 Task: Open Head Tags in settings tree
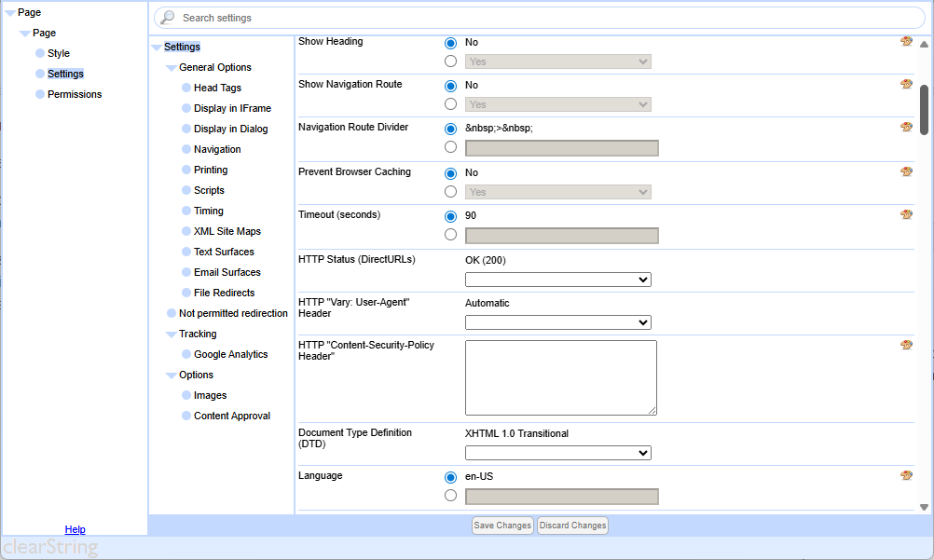(217, 88)
